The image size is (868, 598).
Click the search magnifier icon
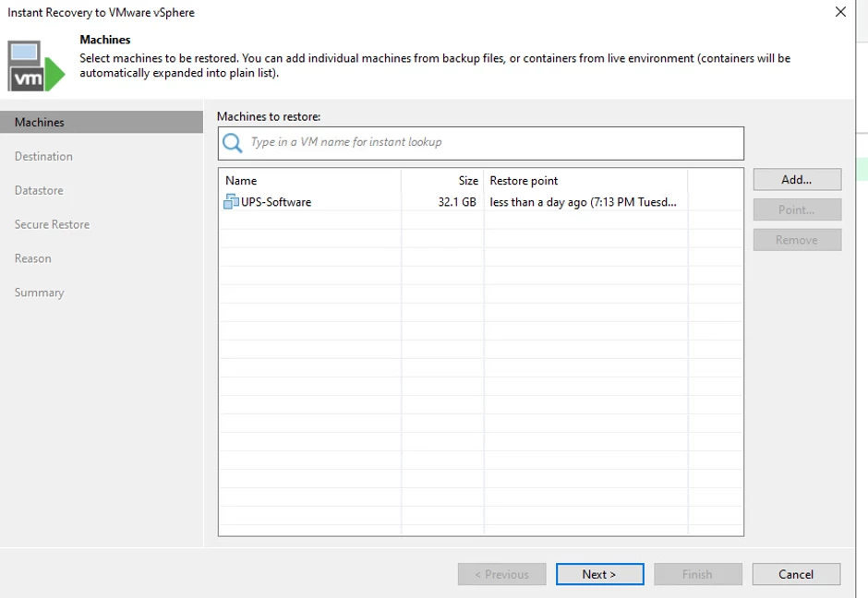(232, 143)
